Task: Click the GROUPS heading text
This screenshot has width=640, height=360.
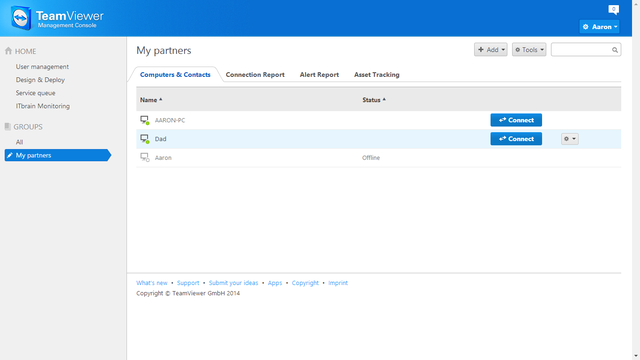Action: pyautogui.click(x=28, y=127)
